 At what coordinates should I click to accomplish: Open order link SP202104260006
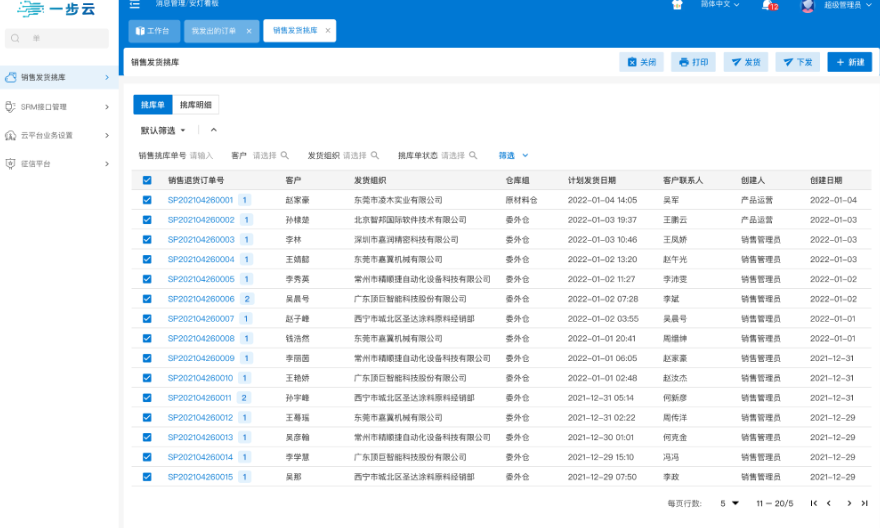pyautogui.click(x=201, y=299)
